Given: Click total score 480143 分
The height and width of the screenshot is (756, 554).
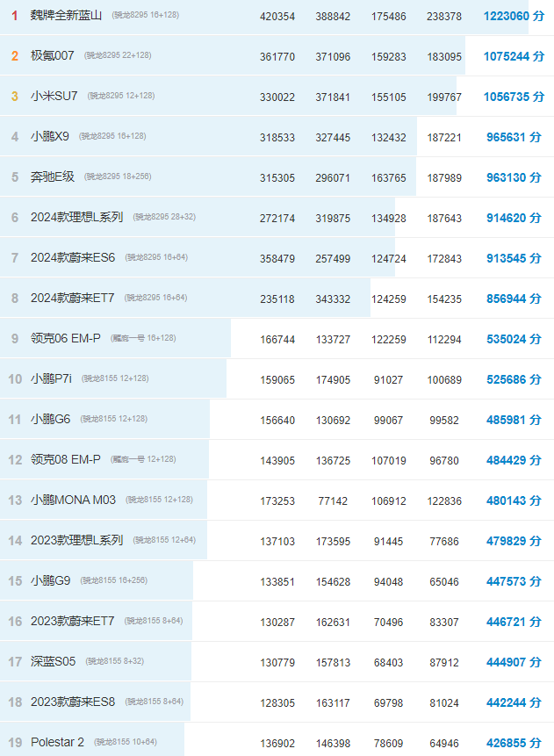Looking at the screenshot, I should click(514, 501).
